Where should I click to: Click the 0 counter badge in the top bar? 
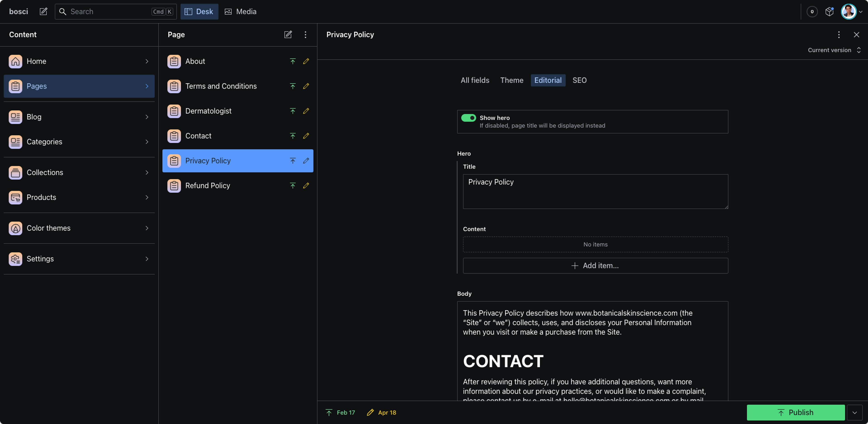click(x=812, y=12)
